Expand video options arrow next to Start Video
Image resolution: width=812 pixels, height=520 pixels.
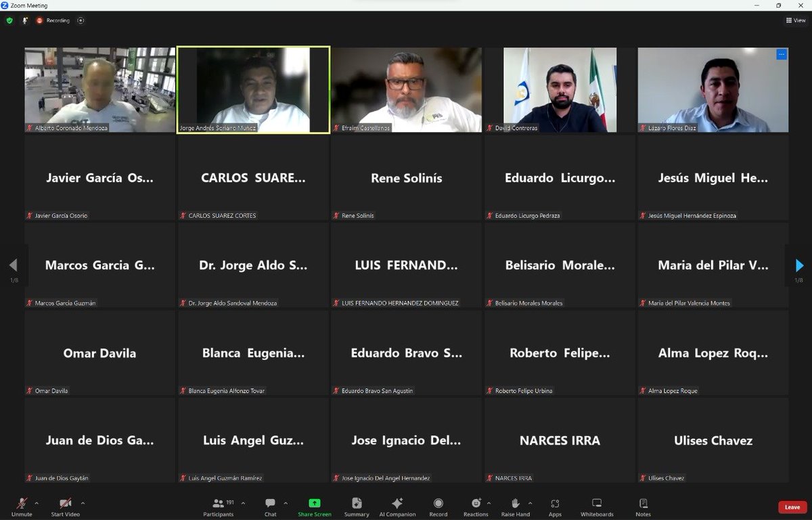(x=83, y=503)
